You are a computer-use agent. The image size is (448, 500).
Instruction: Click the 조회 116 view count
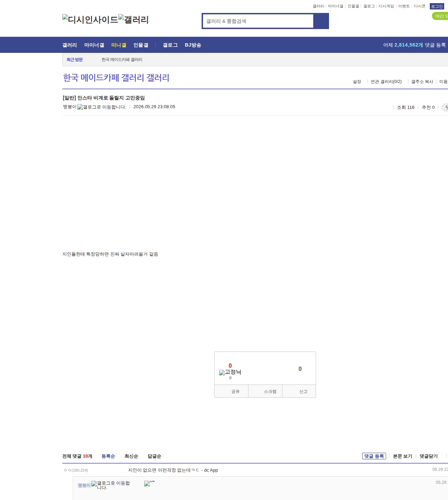[x=406, y=107]
